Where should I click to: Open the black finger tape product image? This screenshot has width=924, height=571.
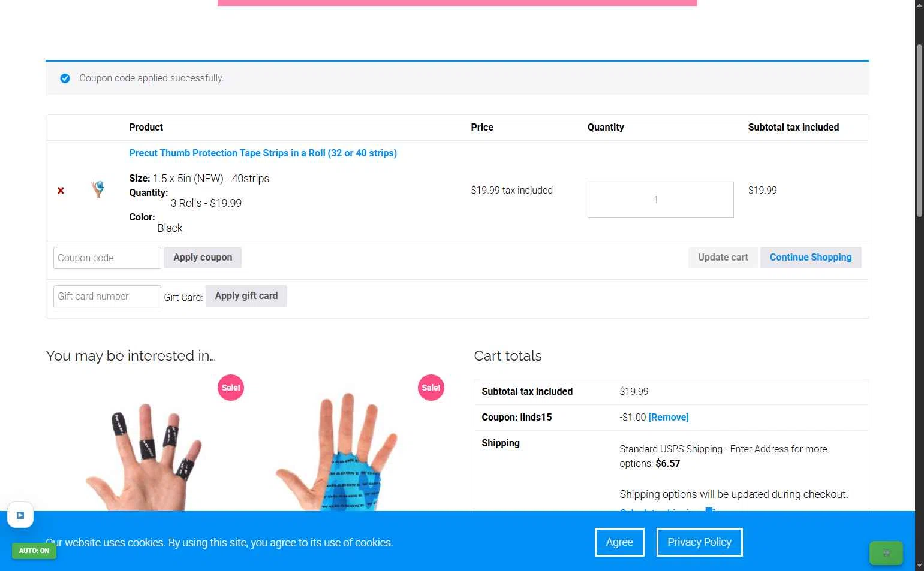point(146,443)
